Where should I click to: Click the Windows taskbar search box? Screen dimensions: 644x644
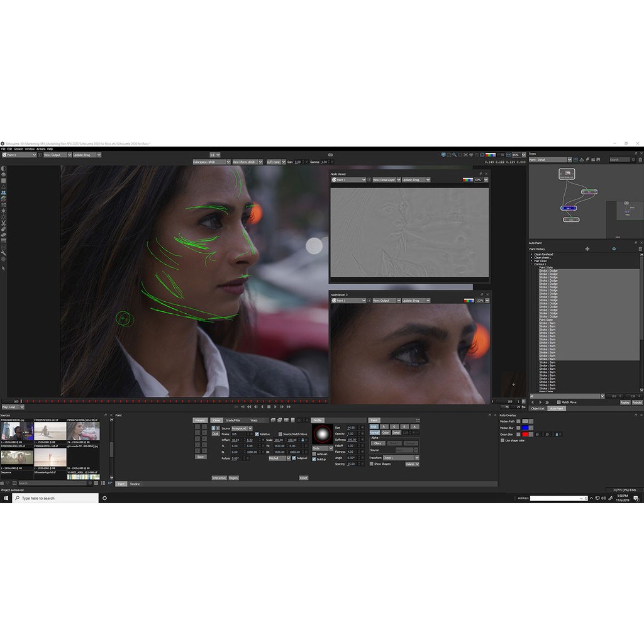[x=58, y=498]
